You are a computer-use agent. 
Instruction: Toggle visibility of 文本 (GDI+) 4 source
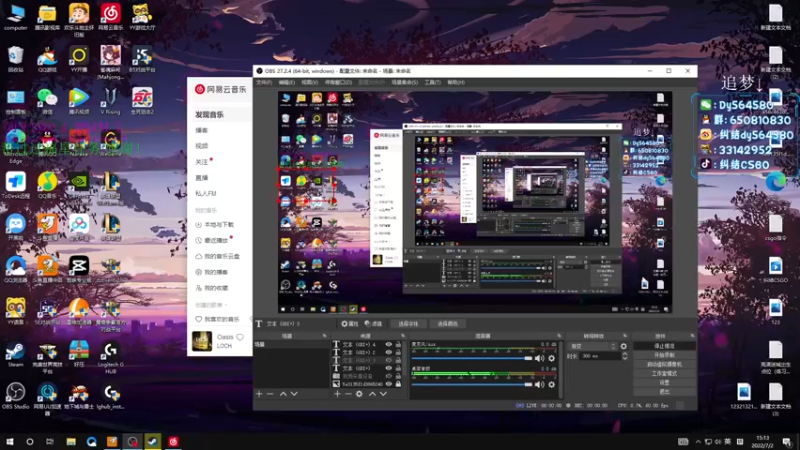coord(389,344)
